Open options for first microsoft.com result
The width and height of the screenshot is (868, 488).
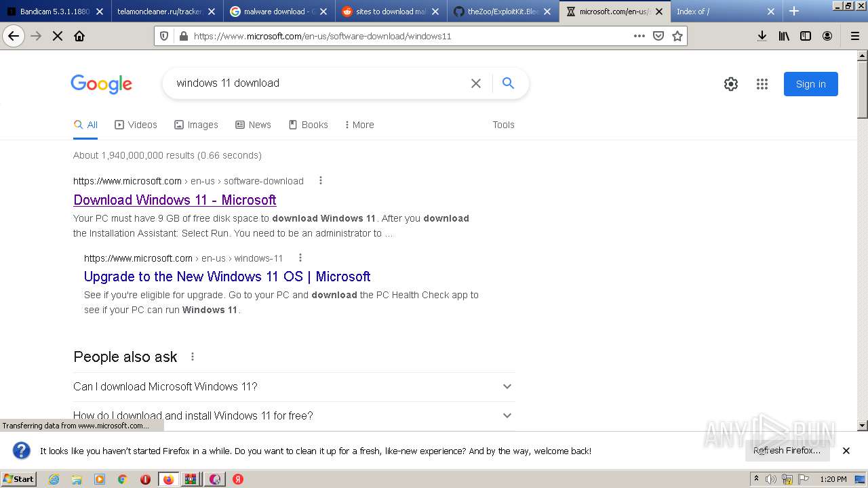[x=321, y=181]
